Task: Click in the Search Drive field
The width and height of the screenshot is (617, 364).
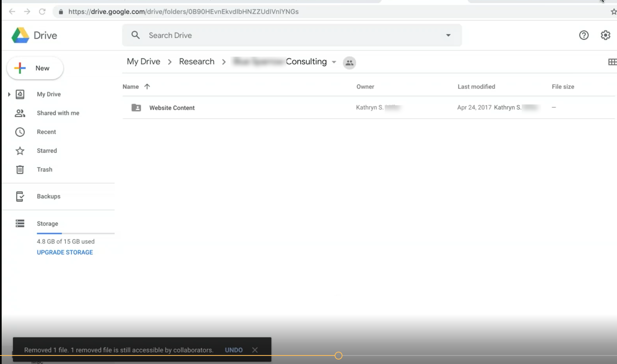Action: (x=292, y=35)
